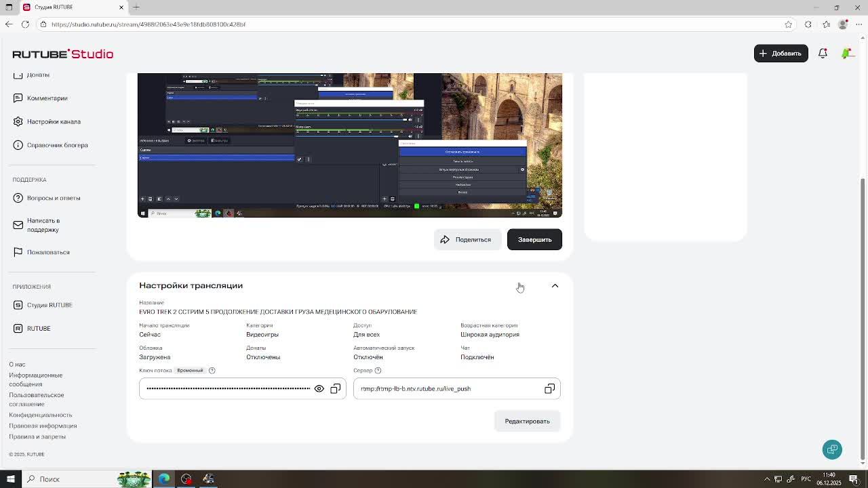Click the live stream preview
This screenshot has width=868, height=488.
[x=350, y=145]
